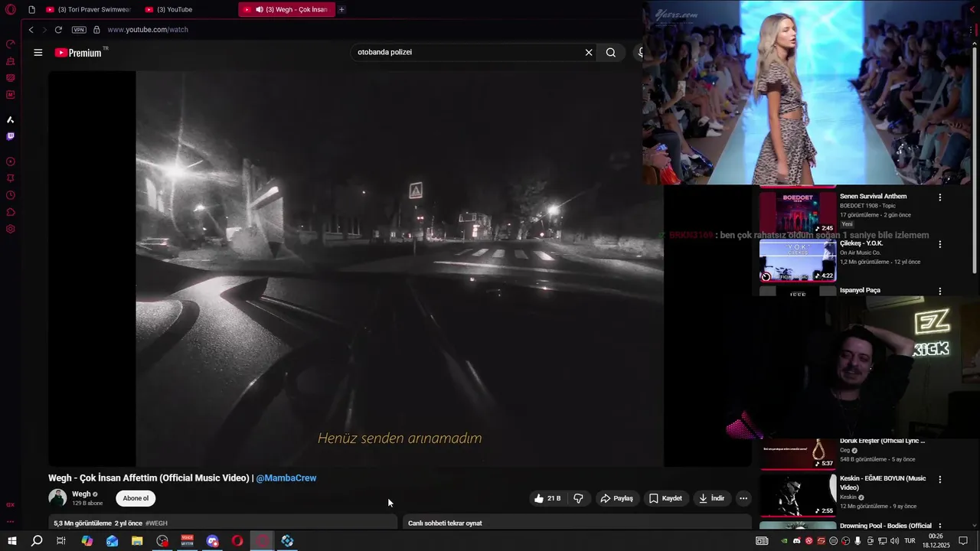Open the Wegh channel name link
This screenshot has width=980, height=551.
click(81, 494)
